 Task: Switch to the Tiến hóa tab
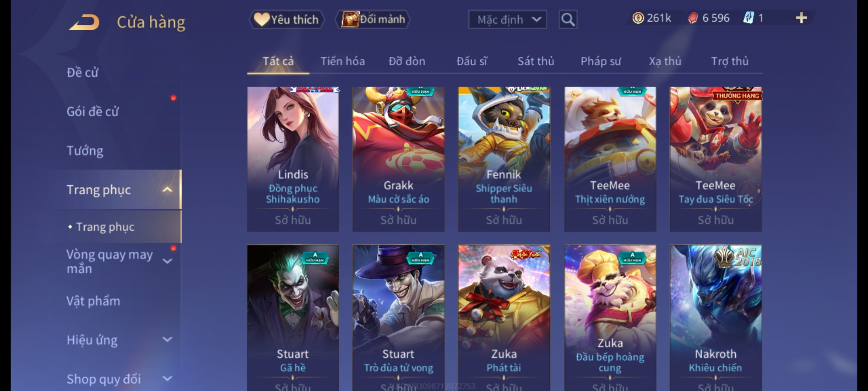342,61
